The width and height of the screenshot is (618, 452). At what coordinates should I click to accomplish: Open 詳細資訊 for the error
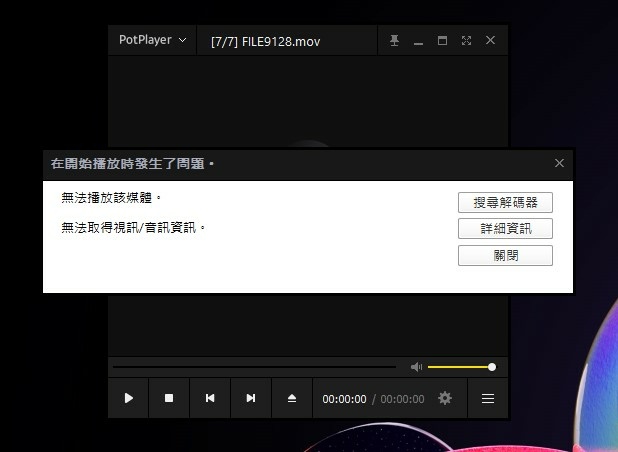click(505, 229)
